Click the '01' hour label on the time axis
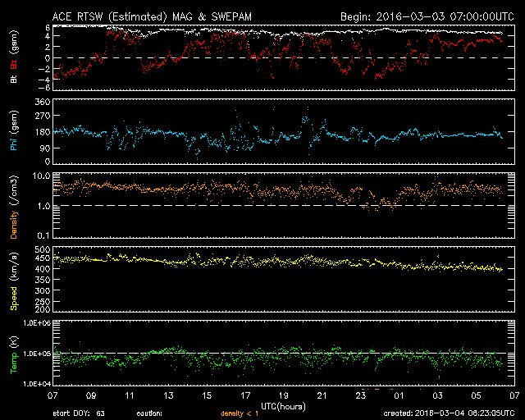This screenshot has width=525, height=420. pyautogui.click(x=399, y=395)
